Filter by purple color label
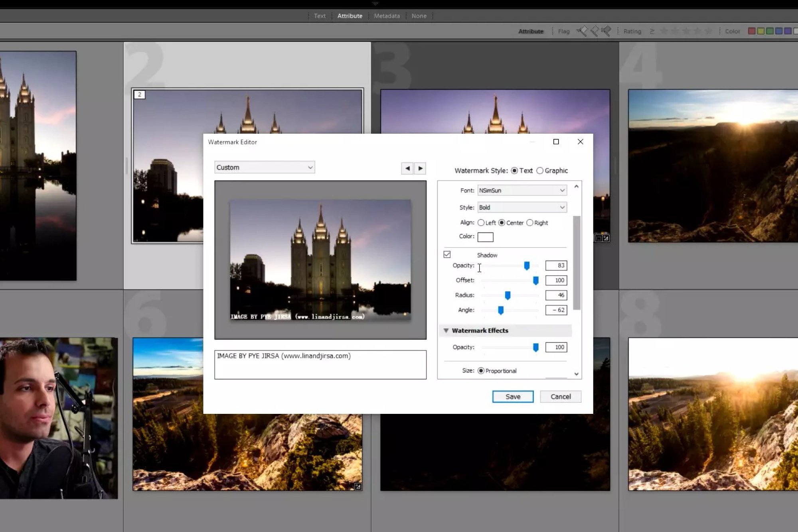Viewport: 798px width, 532px height. click(788, 31)
